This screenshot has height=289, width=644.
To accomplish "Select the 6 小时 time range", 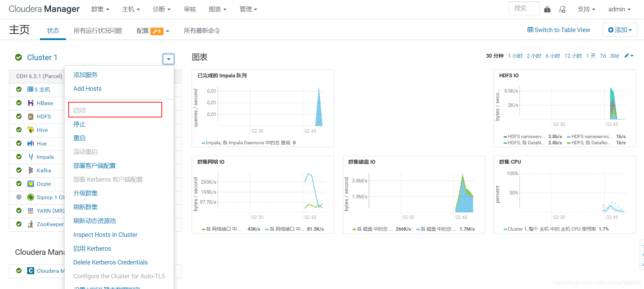I will (x=553, y=56).
